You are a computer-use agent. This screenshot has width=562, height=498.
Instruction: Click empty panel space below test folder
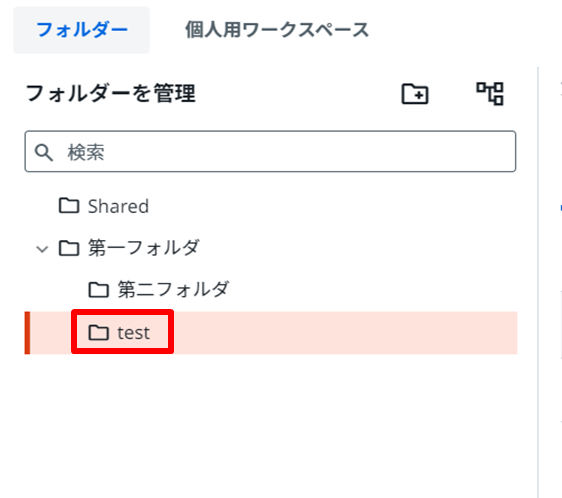point(270,423)
